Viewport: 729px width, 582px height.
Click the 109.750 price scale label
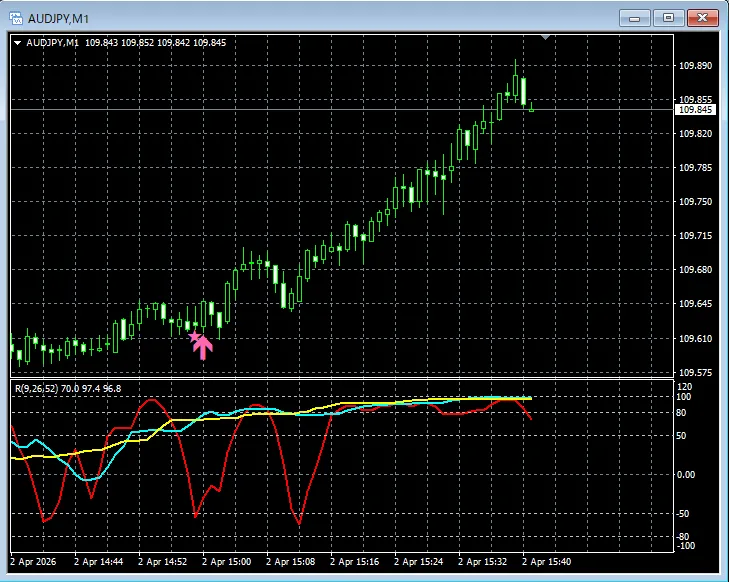(696, 202)
